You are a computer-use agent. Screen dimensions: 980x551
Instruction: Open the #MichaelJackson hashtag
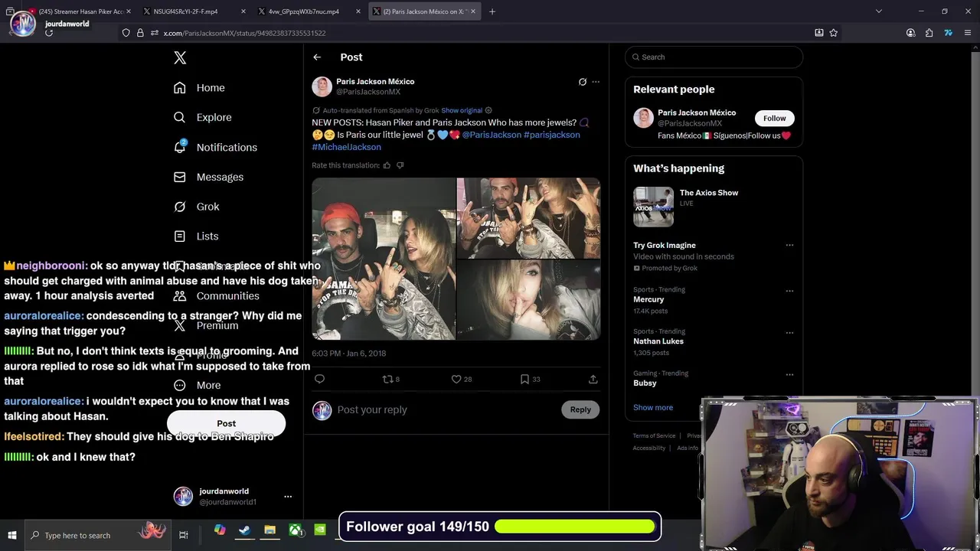(346, 147)
